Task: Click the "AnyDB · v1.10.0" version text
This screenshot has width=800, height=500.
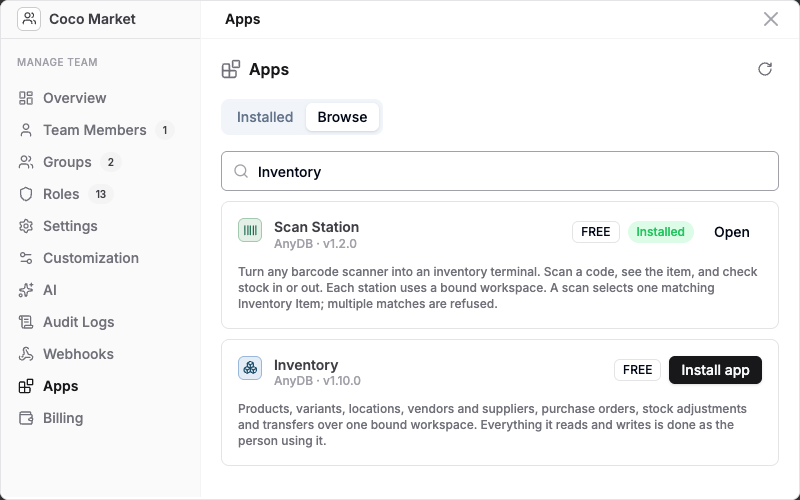Action: click(317, 381)
